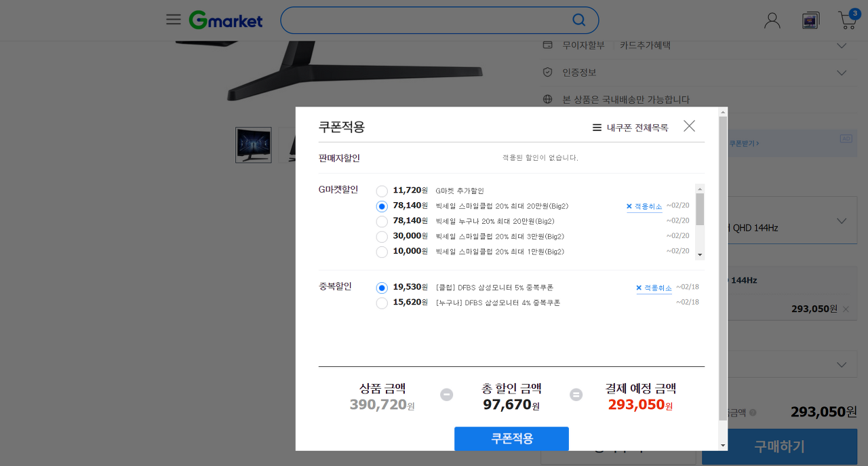Select the 11,720원 G마켓 추가할인 coupon
The height and width of the screenshot is (466, 868).
(382, 191)
